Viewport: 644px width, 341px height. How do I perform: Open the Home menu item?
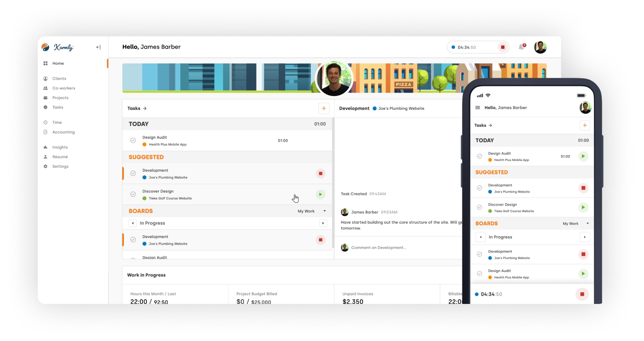[58, 63]
